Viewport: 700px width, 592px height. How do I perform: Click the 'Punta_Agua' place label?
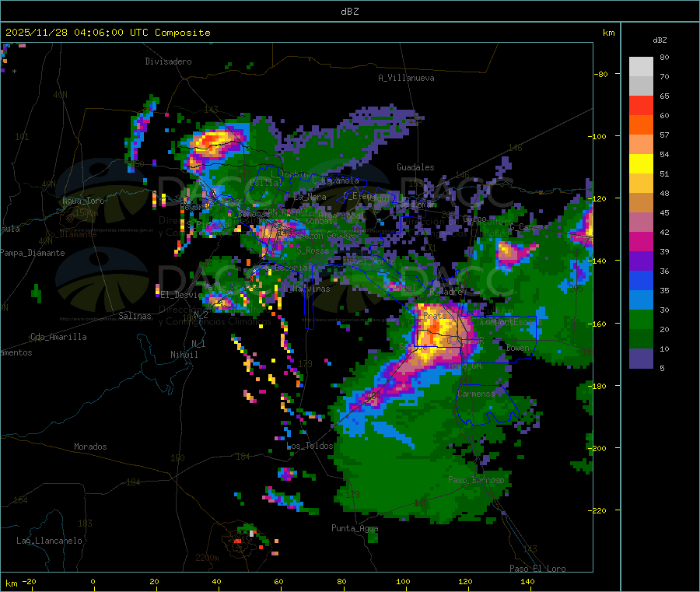[x=355, y=528]
